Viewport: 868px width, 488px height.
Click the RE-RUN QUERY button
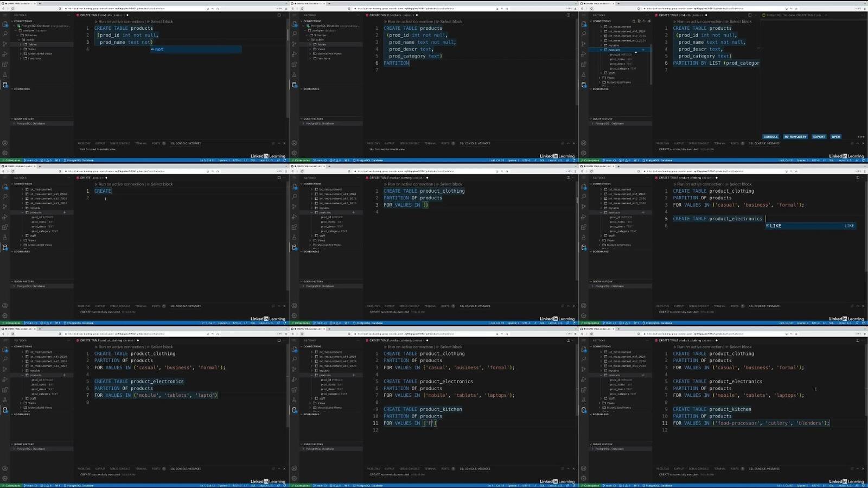[x=795, y=137]
